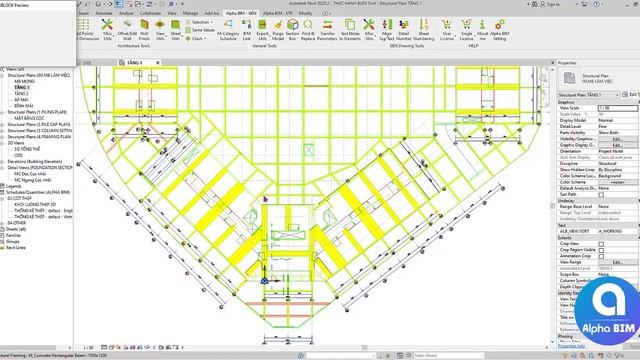Select ĐỈNH MÁI view in browser
The image size is (640, 360).
tap(24, 106)
